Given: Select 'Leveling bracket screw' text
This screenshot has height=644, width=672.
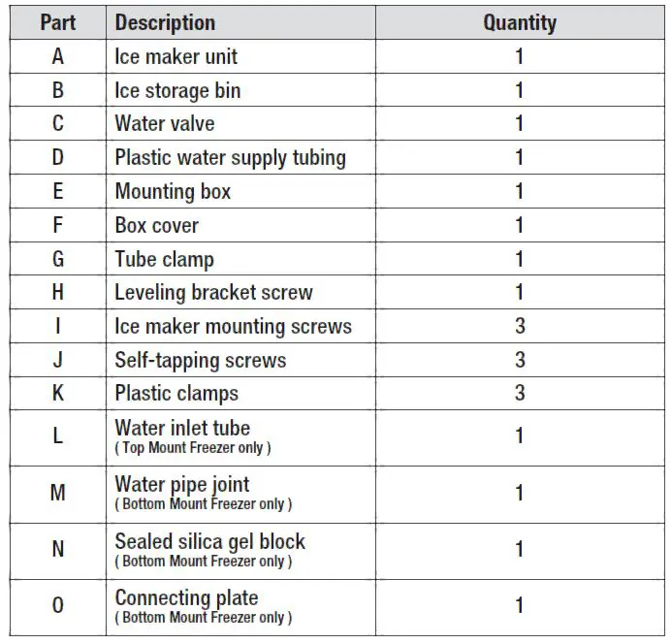Looking at the screenshot, I should pyautogui.click(x=213, y=292).
